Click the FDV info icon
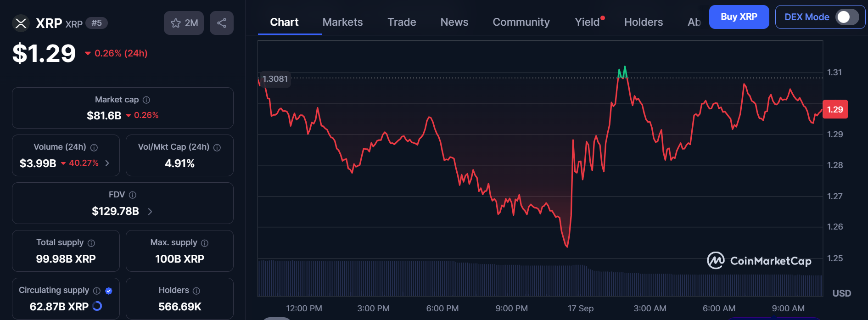868x320 pixels. [133, 195]
